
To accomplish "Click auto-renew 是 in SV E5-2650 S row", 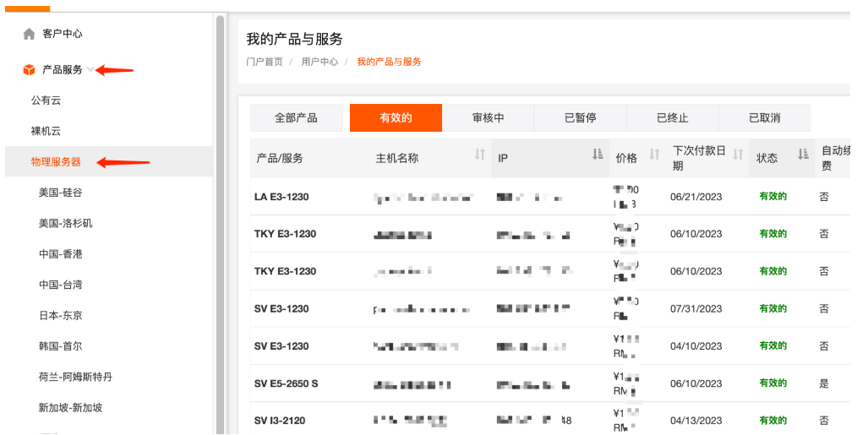I will tap(824, 383).
